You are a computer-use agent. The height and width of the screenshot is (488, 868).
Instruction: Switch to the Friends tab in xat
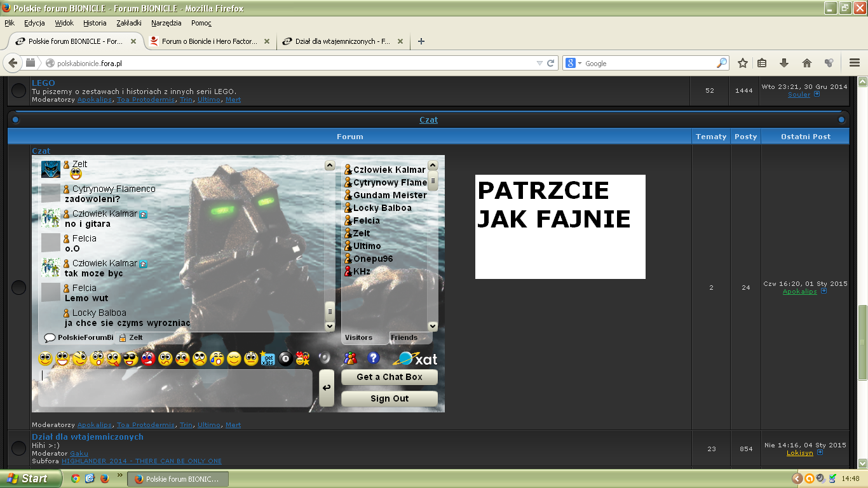(x=404, y=337)
